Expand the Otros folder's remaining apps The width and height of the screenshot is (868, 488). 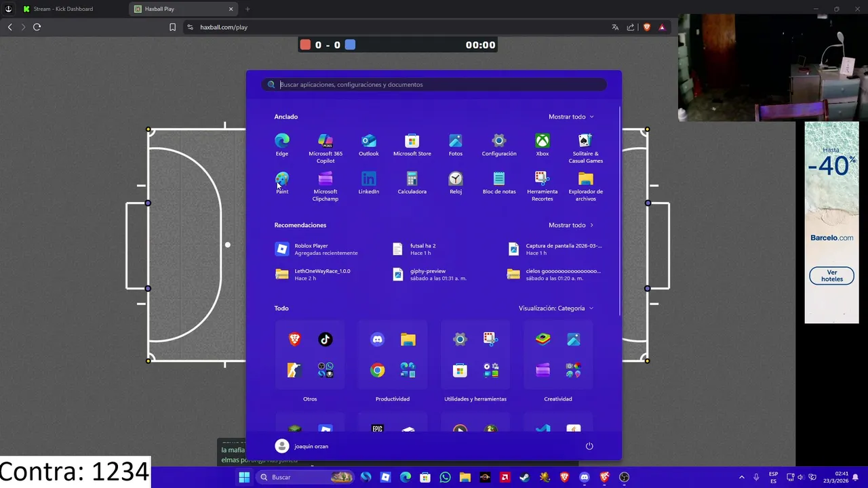click(x=325, y=370)
